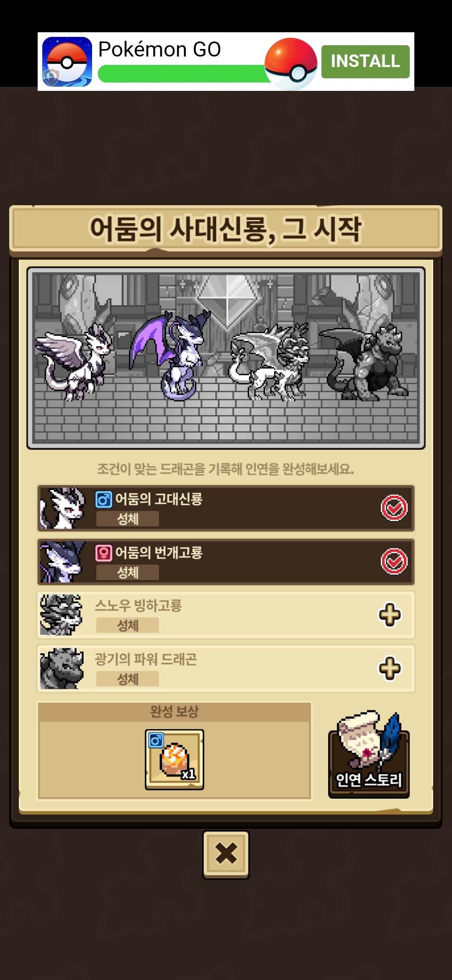This screenshot has width=452, height=980.
Task: Tap the Pokémon GO app icon
Action: tap(67, 62)
